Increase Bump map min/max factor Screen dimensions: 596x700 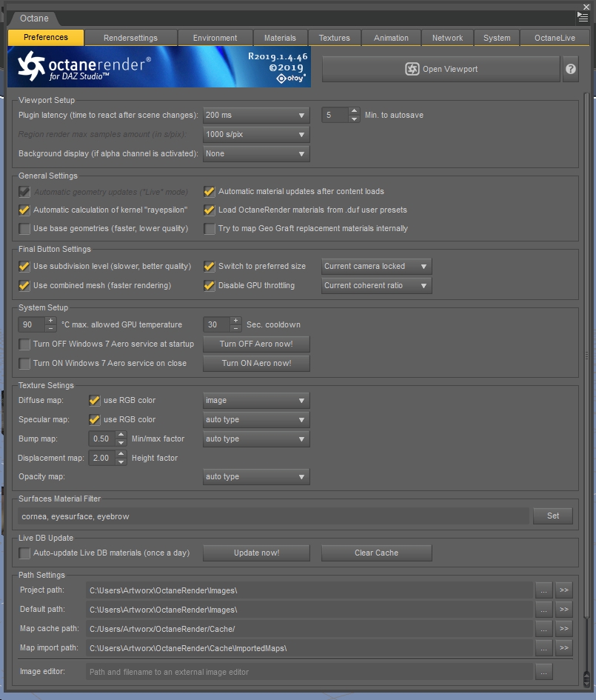[x=121, y=435]
